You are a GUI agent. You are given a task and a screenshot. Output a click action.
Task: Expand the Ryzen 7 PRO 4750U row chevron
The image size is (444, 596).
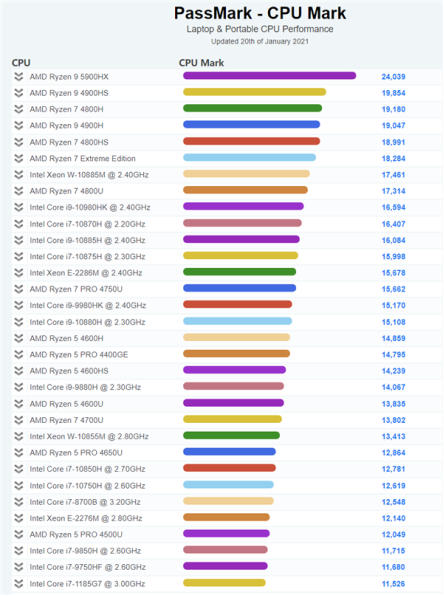point(19,289)
